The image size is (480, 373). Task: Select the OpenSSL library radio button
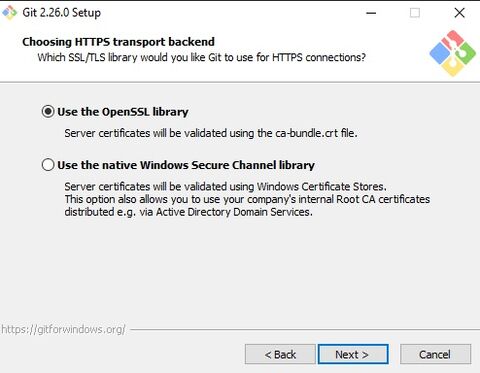[x=48, y=111]
